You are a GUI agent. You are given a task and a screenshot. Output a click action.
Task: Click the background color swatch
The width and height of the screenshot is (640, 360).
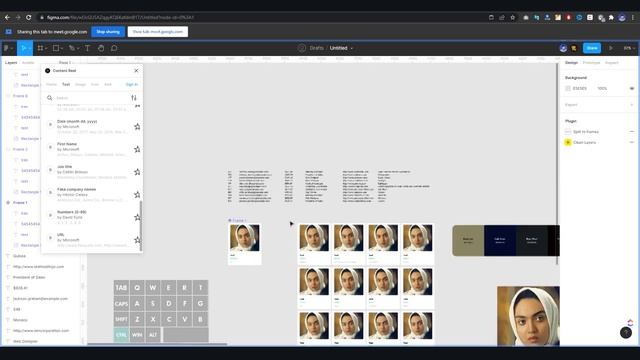(x=568, y=89)
